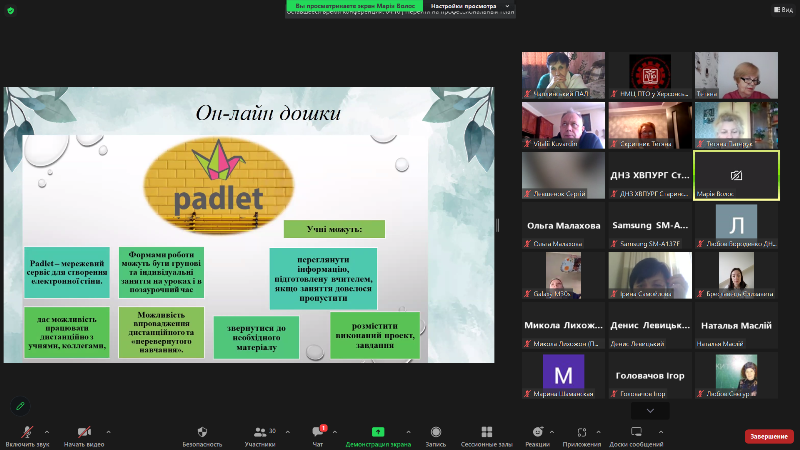800x450 pixels.
Task: Open Сессионные залы breakout rooms
Action: [x=487, y=432]
